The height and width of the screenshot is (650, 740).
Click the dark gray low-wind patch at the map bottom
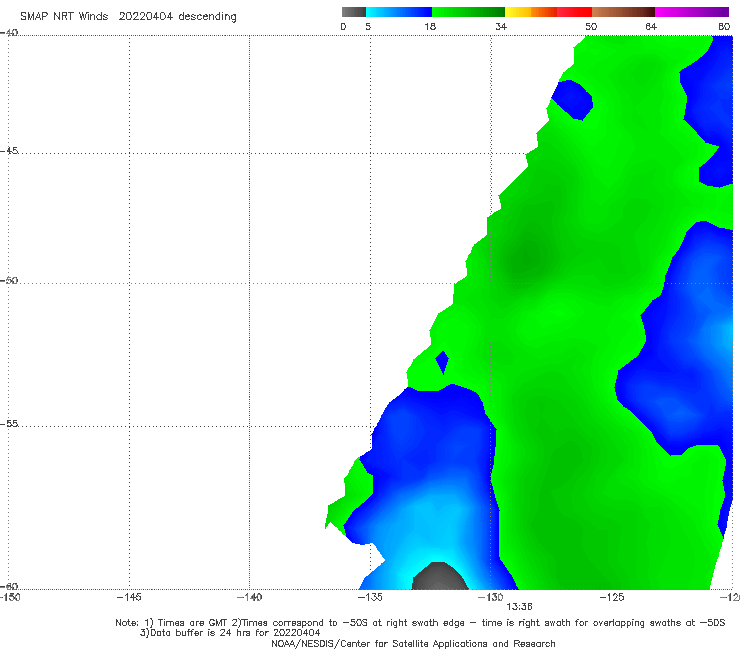440,577
